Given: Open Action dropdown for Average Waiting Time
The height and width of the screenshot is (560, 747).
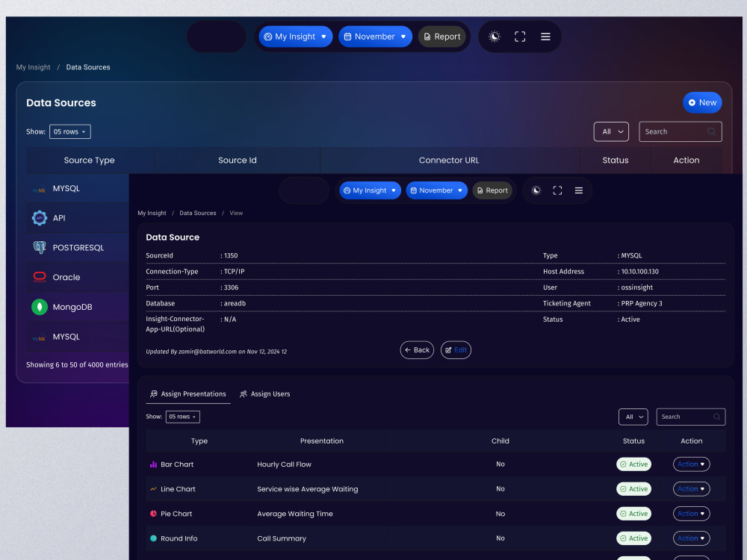Looking at the screenshot, I should (691, 514).
